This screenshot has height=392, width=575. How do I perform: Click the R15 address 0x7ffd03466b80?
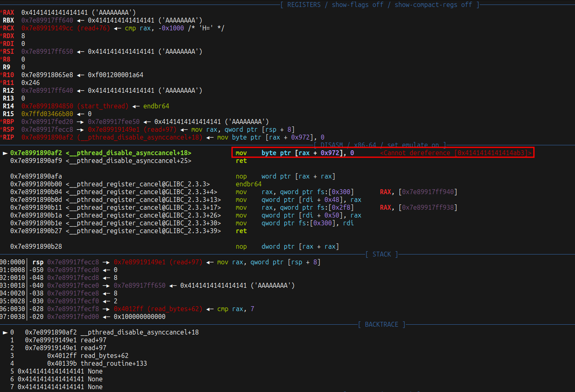click(47, 114)
